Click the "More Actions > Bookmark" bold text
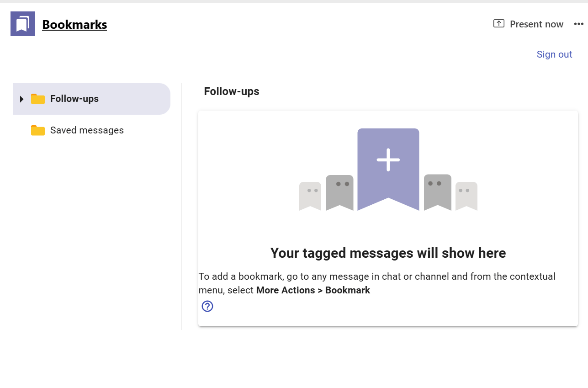Screen dimensions: 588x388 313,290
